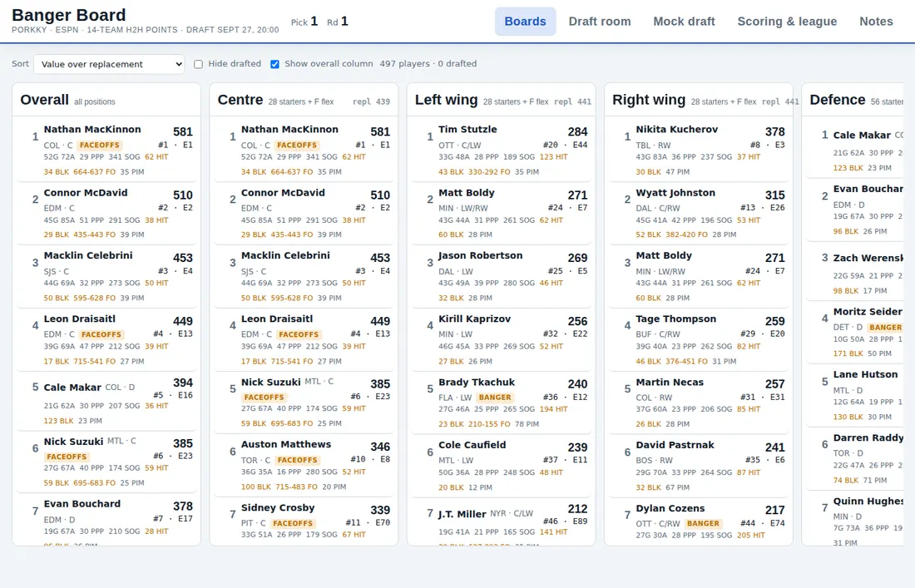Click Nikita Kucherov's 378 value score
915x588 pixels.
pos(775,132)
